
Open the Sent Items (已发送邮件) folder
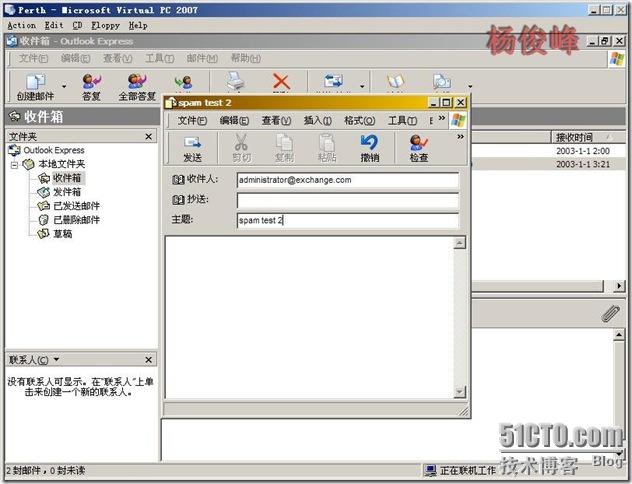click(77, 206)
